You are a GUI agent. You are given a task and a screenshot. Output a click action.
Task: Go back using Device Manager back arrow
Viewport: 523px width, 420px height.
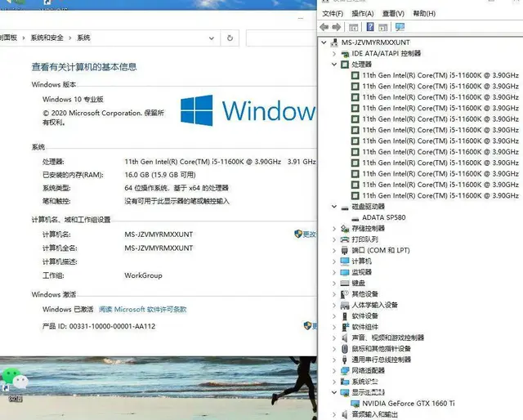tap(324, 27)
